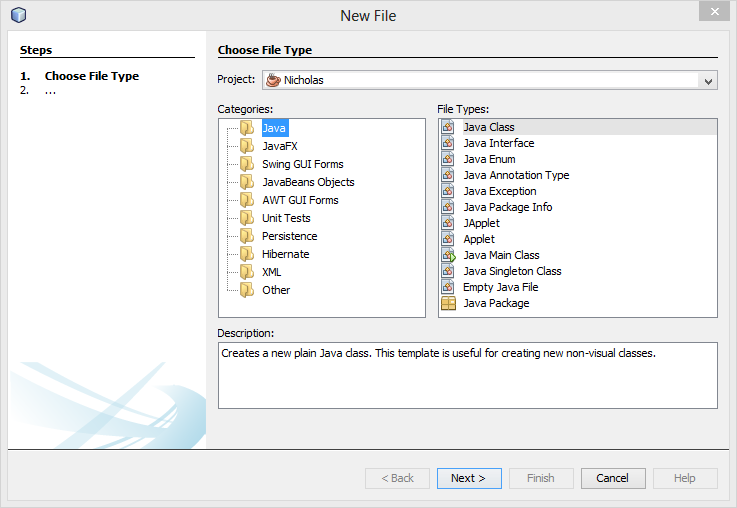
Task: Click the NetBeans cube icon in title bar
Action: tap(19, 15)
